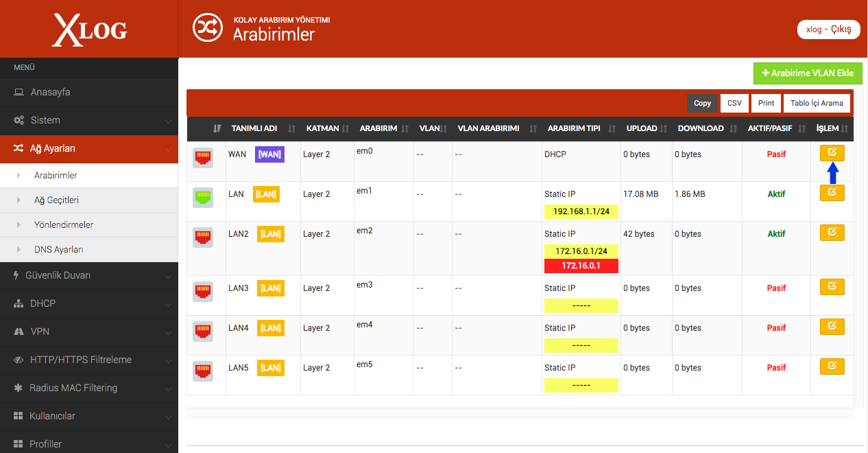Screen dimensions: 868x453
Task: Open Anasayfa from the side menu
Action: pyautogui.click(x=89, y=92)
